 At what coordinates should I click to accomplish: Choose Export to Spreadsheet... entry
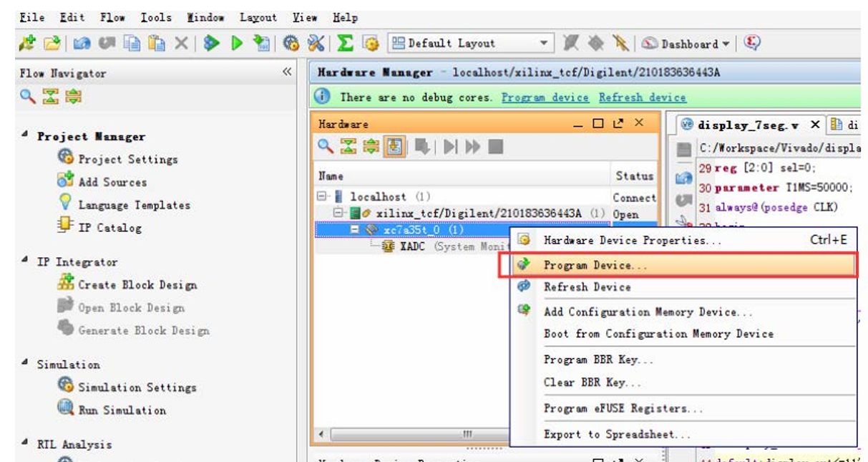pyautogui.click(x=683, y=434)
